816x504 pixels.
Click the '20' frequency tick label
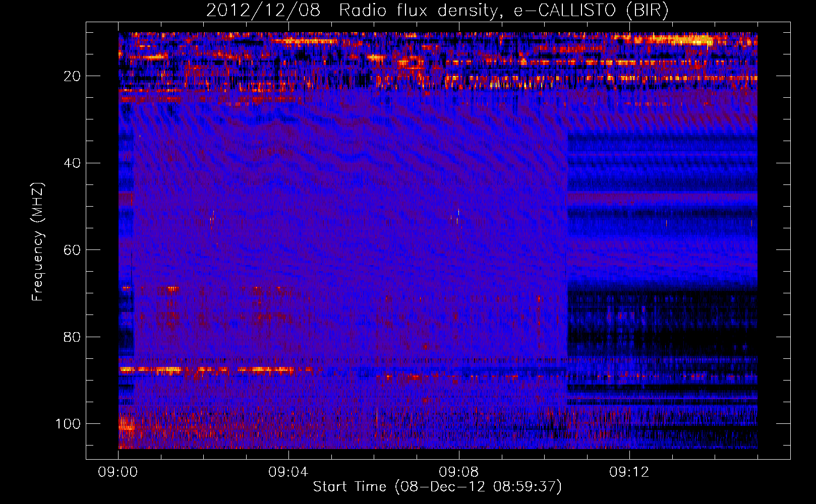(72, 76)
